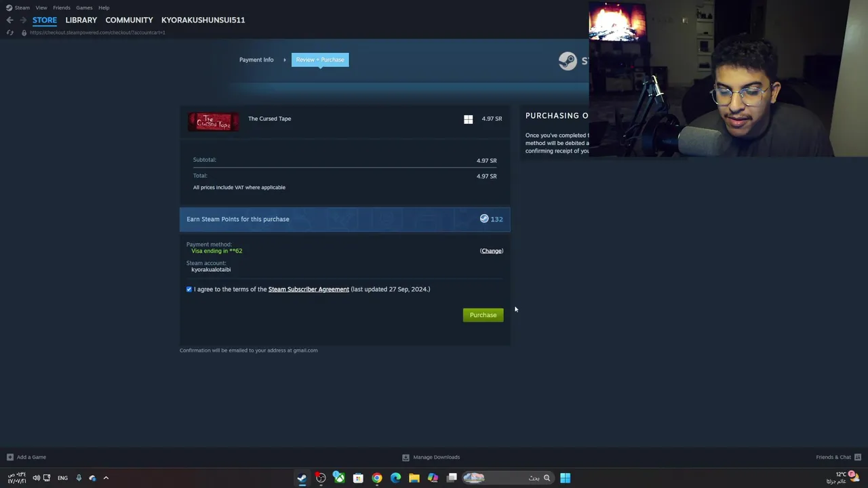Open the Friends menu

[x=62, y=7]
